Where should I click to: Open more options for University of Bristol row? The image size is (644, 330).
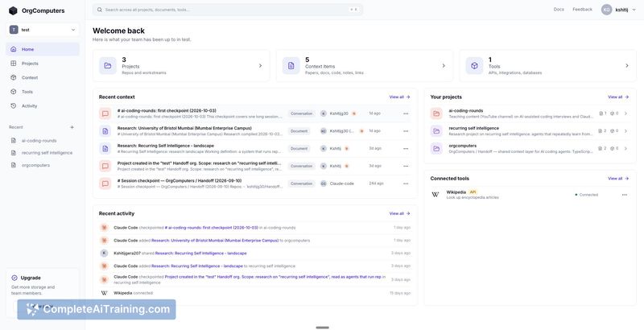406,131
